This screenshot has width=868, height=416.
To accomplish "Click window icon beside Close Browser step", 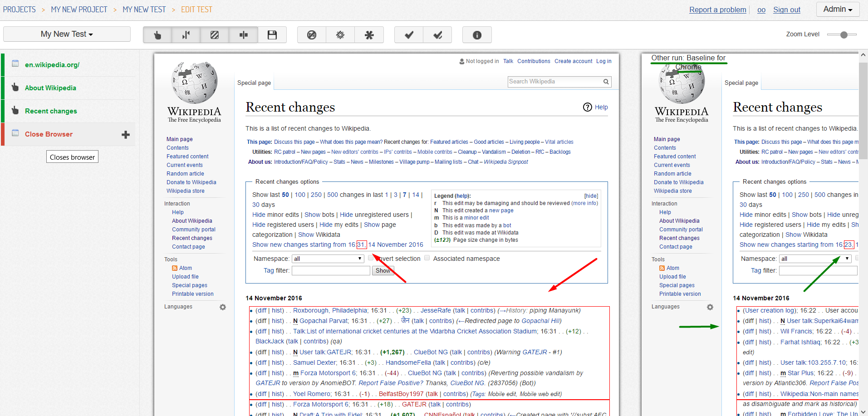I will pos(15,133).
